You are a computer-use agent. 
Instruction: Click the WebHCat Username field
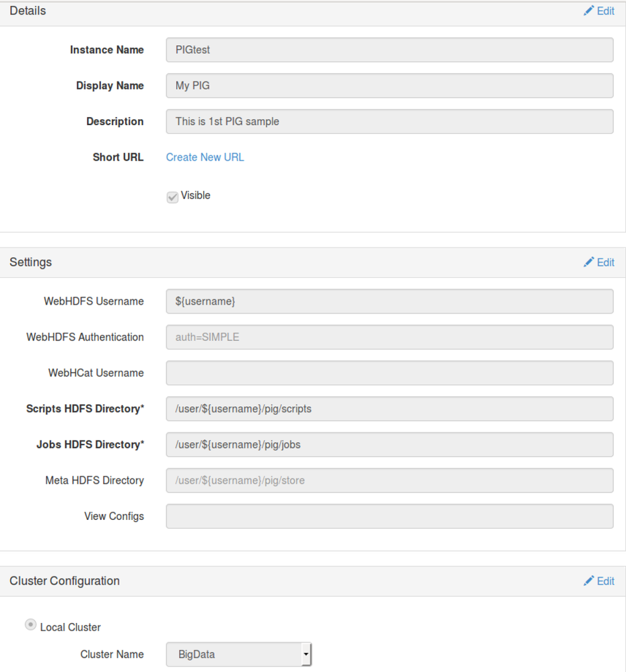point(389,373)
